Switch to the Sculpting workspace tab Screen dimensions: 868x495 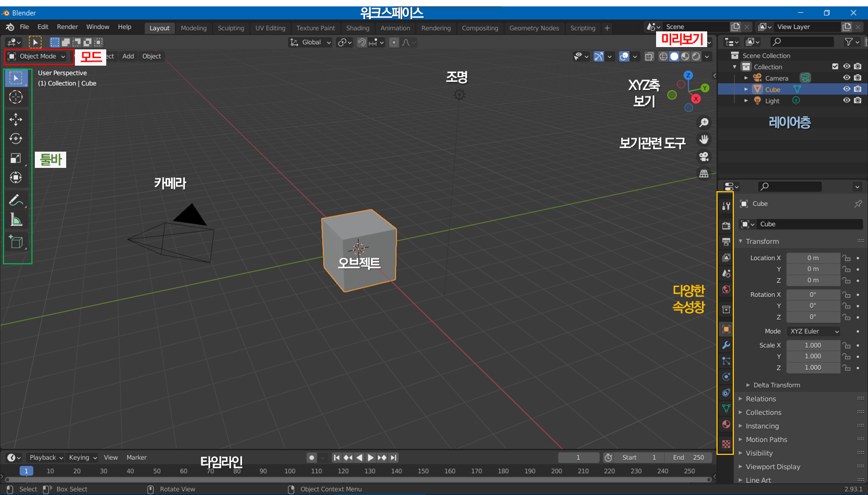point(230,28)
